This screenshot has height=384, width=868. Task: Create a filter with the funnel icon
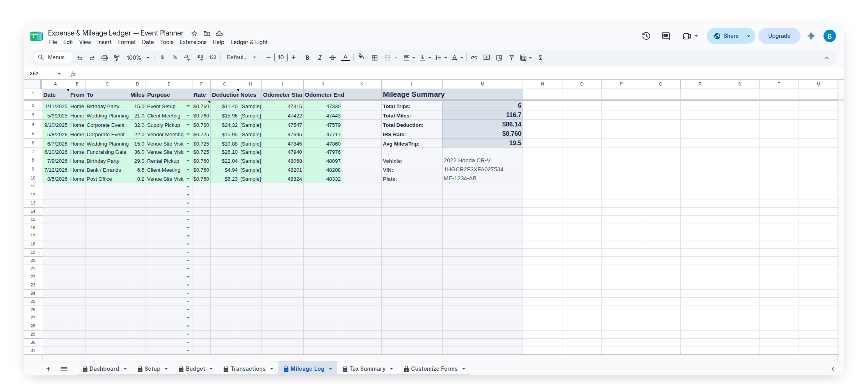[512, 58]
